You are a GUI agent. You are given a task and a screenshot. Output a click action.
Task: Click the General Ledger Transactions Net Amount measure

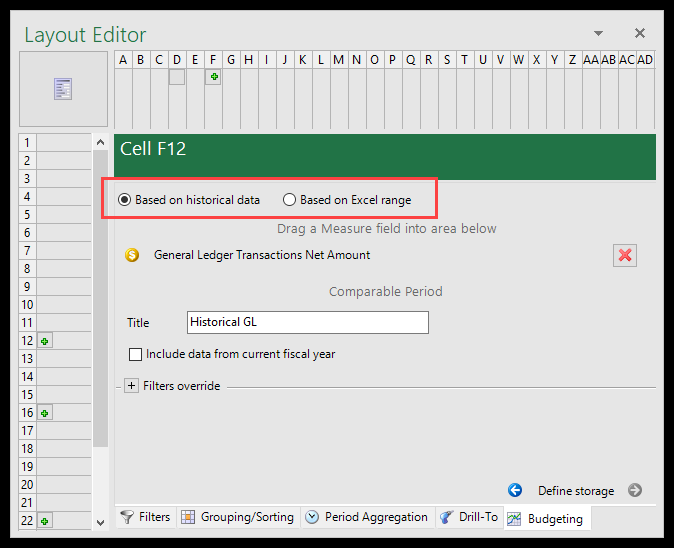(262, 255)
